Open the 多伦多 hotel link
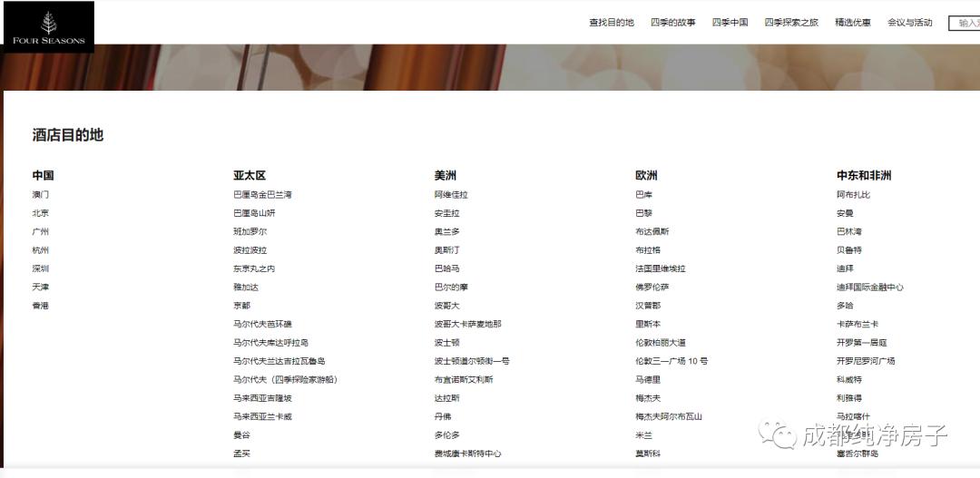The image size is (980, 478). 446,435
